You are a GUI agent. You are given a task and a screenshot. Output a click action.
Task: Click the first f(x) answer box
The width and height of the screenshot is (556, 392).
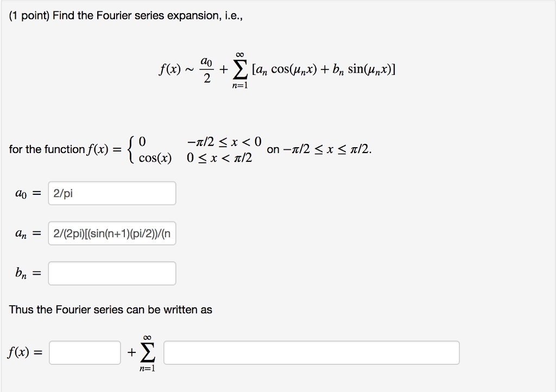pyautogui.click(x=84, y=352)
